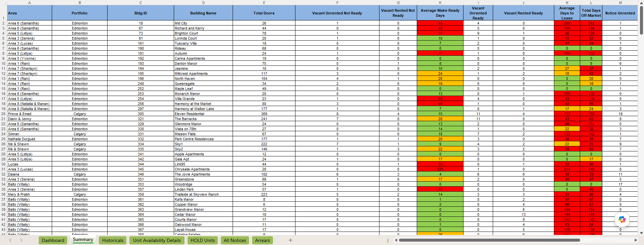Select the Eleven Residential cell
Viewport: 644px width, 245px height.
pyautogui.click(x=203, y=114)
